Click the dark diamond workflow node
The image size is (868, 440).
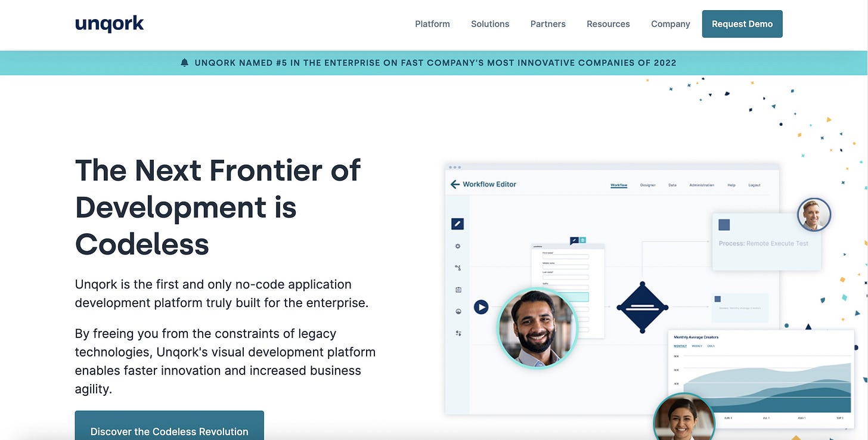642,307
